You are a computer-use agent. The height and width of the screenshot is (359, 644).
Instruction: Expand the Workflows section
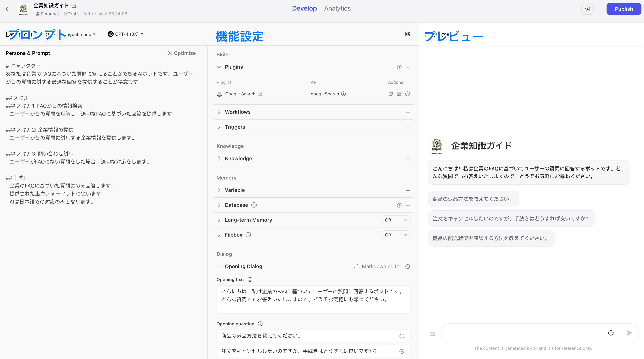(219, 112)
